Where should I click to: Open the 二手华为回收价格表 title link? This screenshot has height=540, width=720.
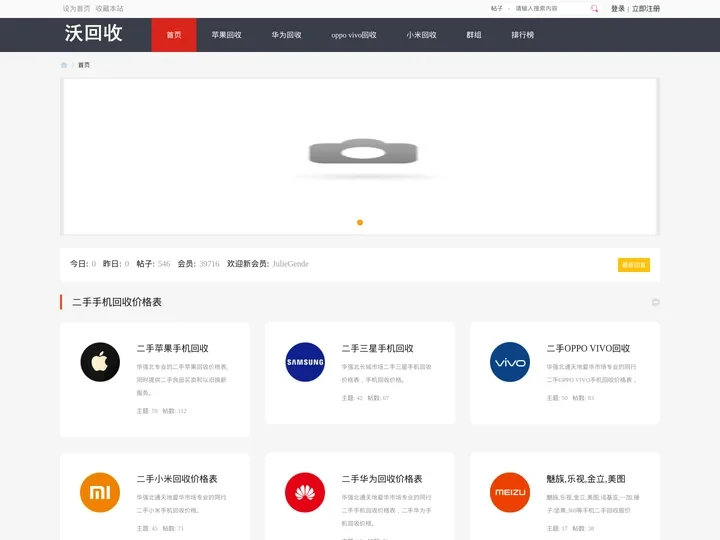coord(382,479)
